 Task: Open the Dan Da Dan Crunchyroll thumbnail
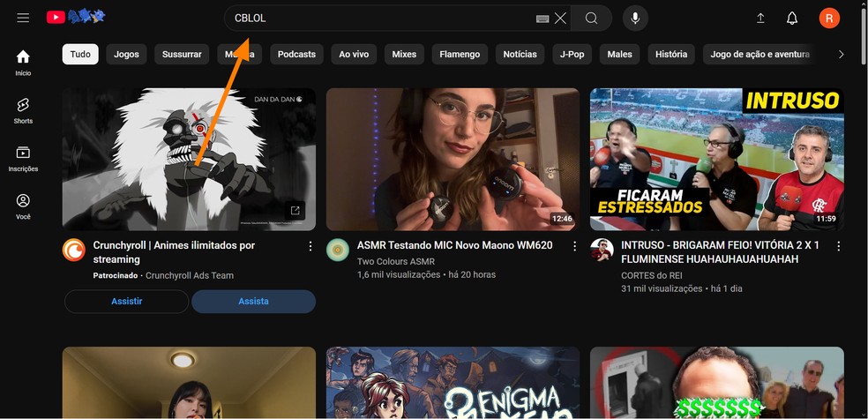point(189,160)
